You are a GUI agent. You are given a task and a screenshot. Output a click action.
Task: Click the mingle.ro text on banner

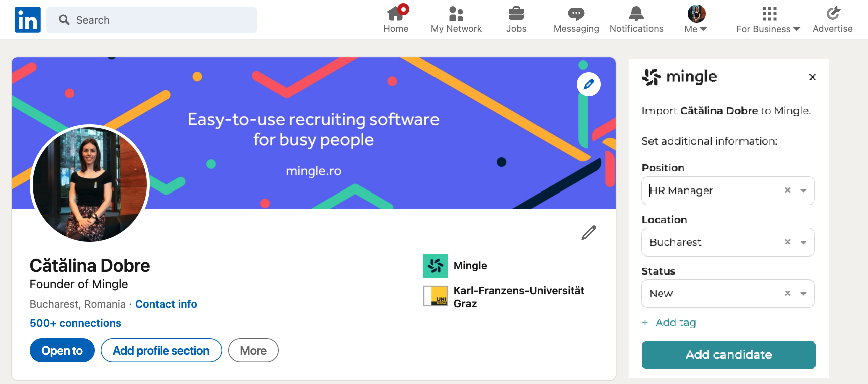pos(314,171)
